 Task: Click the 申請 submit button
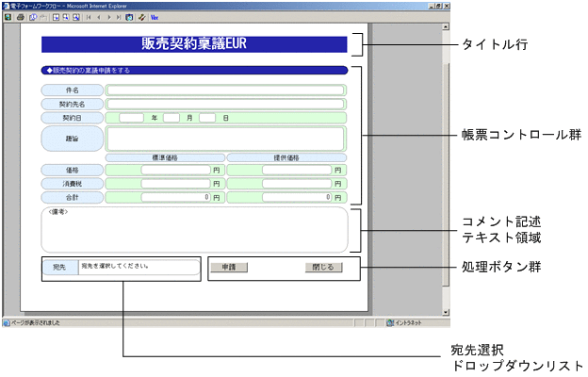click(229, 267)
